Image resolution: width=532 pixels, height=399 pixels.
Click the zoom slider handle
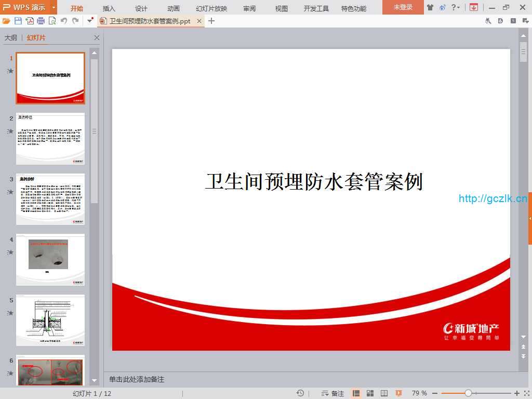[468, 393]
